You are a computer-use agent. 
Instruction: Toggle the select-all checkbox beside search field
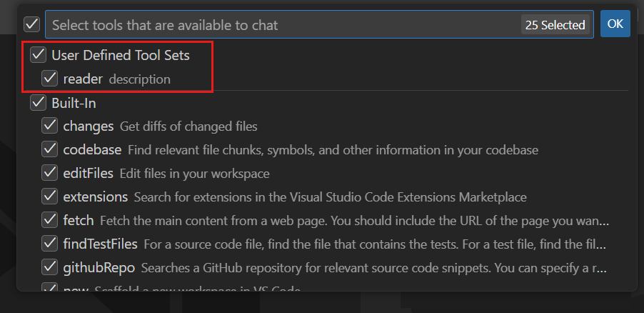pyautogui.click(x=31, y=24)
